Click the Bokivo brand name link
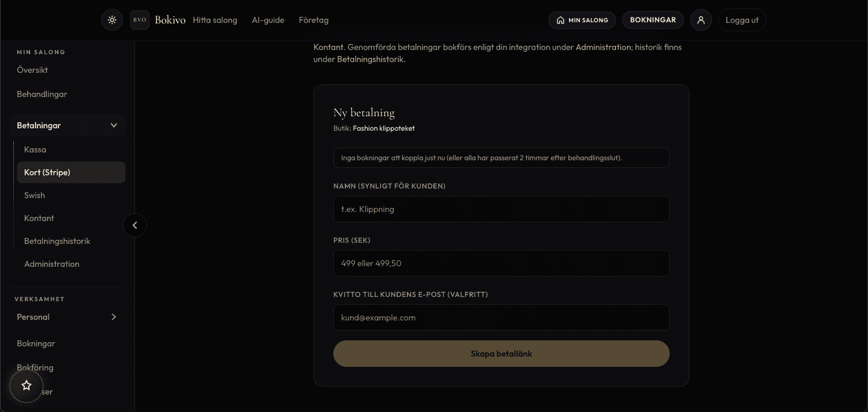Screen dimensions: 868x412 (x=170, y=20)
